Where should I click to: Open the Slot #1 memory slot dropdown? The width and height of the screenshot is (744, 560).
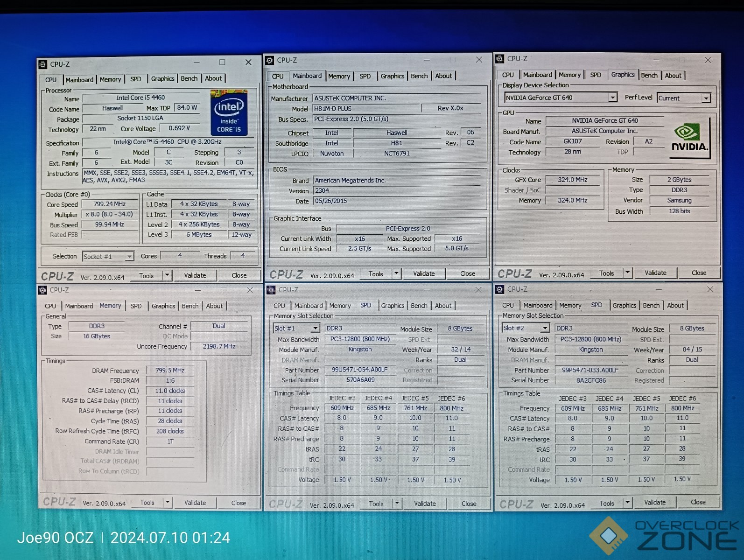click(316, 329)
